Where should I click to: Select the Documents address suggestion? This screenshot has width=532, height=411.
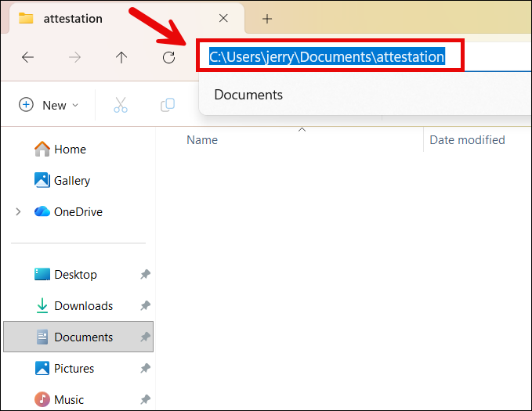pos(248,95)
